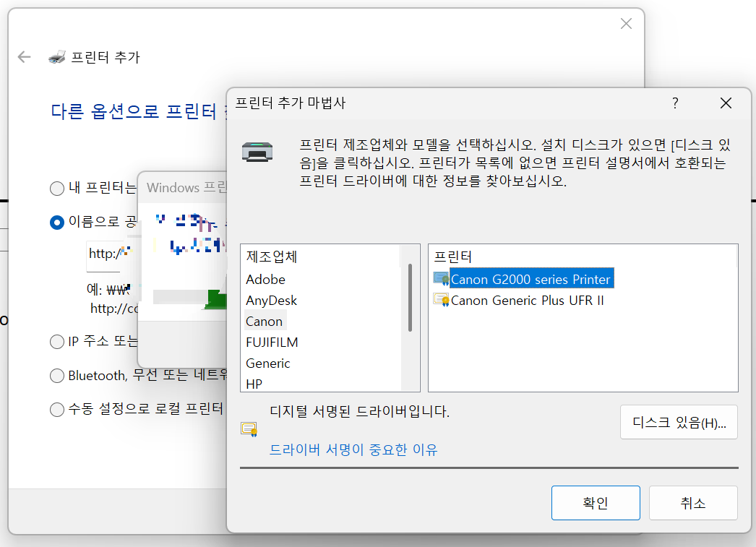Cancel with the 취소 button
756x547 pixels.
click(693, 503)
